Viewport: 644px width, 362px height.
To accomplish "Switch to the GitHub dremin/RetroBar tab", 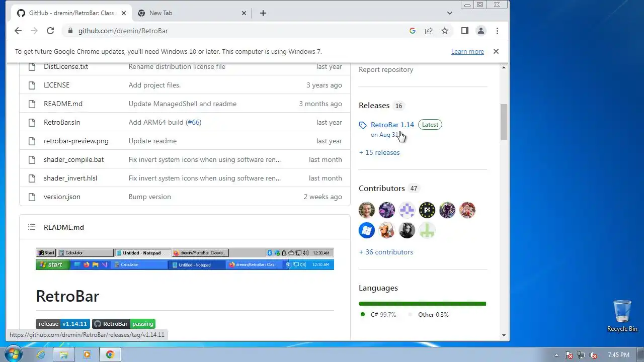I will click(x=70, y=13).
